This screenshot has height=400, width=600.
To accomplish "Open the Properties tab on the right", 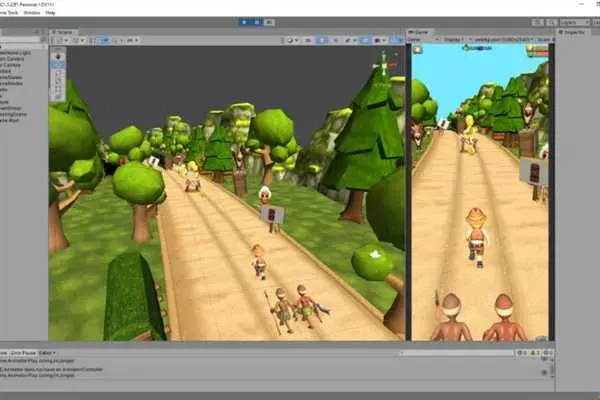I will (x=572, y=33).
